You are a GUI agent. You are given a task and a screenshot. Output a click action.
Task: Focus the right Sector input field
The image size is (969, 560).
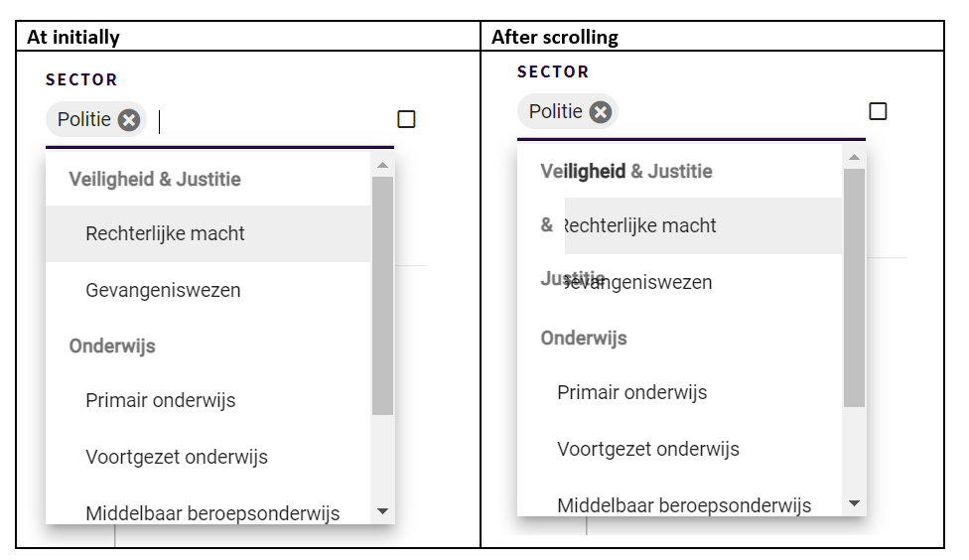tap(741, 112)
